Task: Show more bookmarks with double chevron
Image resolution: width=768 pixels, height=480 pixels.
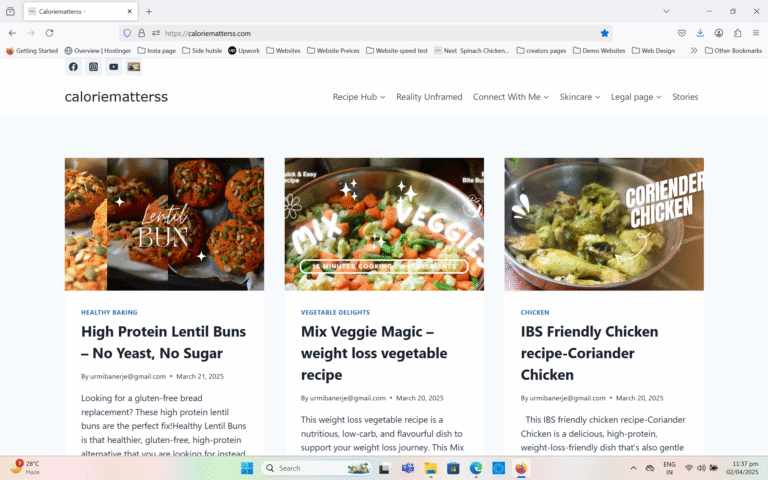Action: (x=694, y=50)
